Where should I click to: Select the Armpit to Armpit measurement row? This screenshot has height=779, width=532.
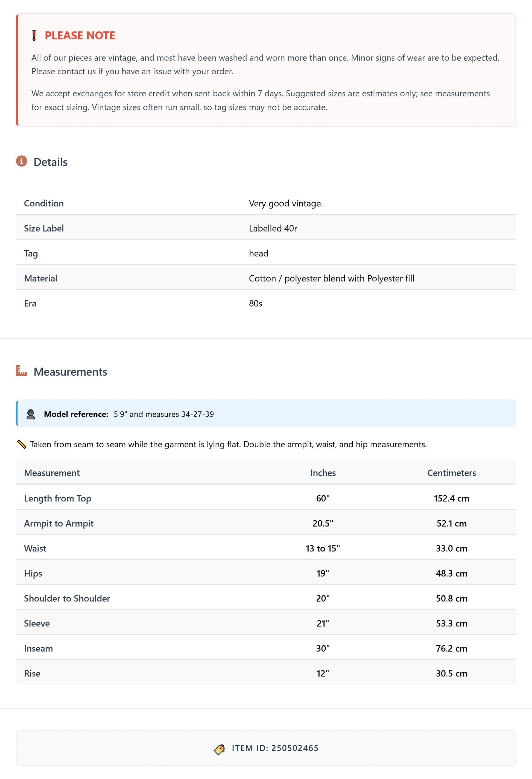tap(266, 523)
